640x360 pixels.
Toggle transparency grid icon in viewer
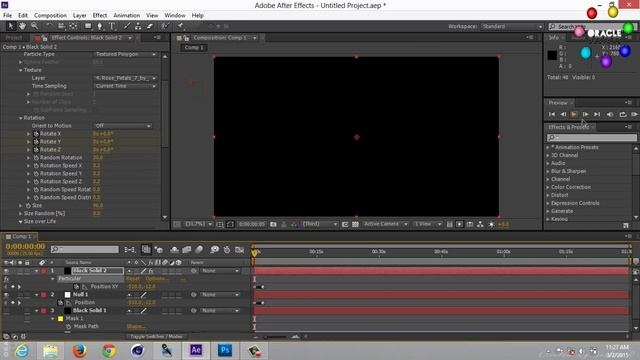coord(356,224)
